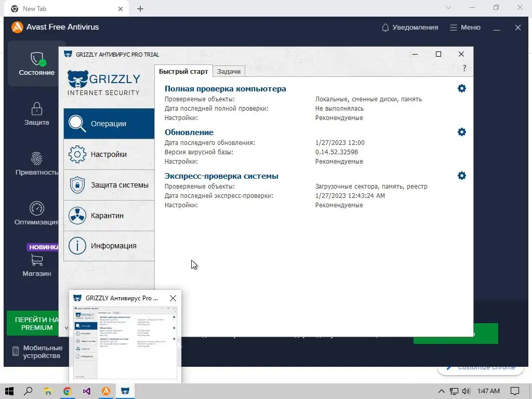Open Защита in Avast sidebar
Image resolution: width=532 pixels, height=399 pixels.
pos(37,114)
